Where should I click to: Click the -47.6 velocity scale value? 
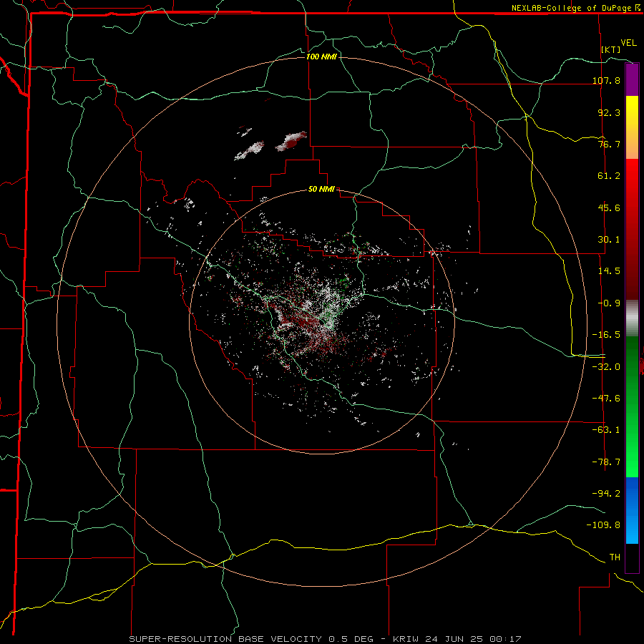click(x=606, y=399)
